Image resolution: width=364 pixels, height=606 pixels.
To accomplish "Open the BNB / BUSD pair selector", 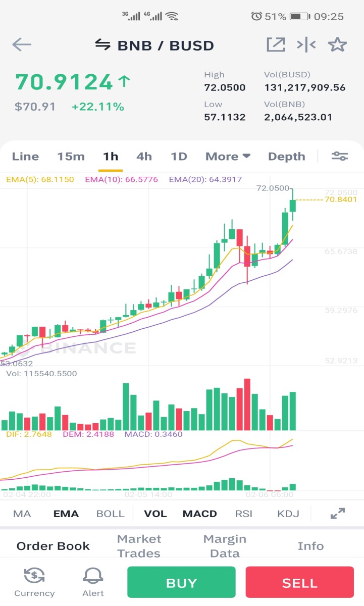I will 166,45.
